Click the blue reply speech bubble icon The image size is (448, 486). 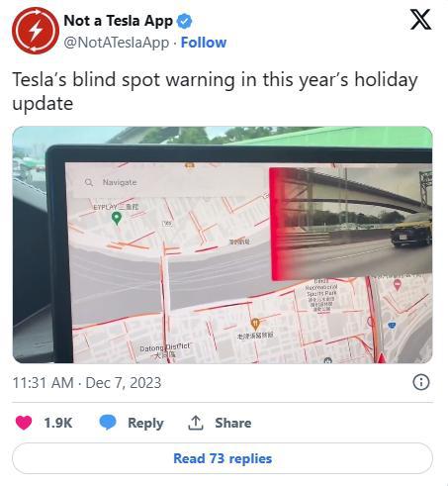(x=108, y=423)
